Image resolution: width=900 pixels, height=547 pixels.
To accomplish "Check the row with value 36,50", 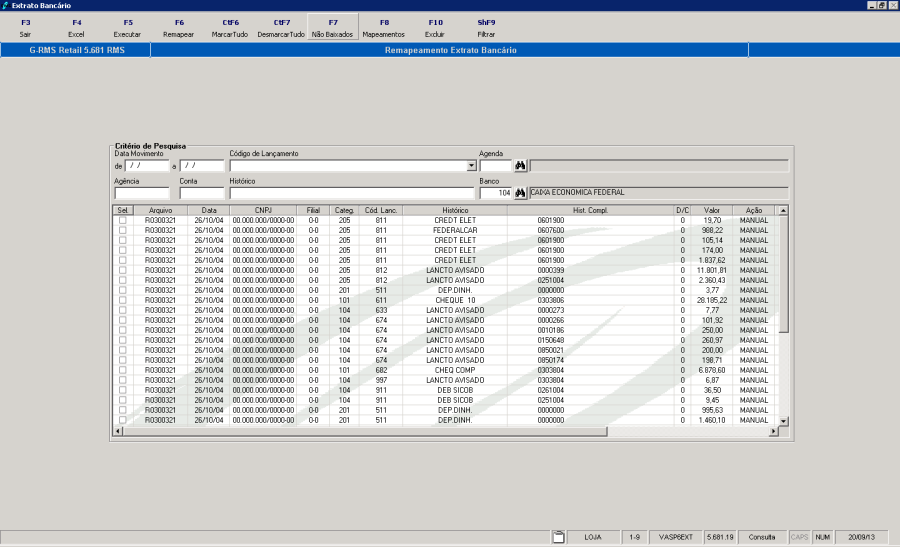I will 122,390.
